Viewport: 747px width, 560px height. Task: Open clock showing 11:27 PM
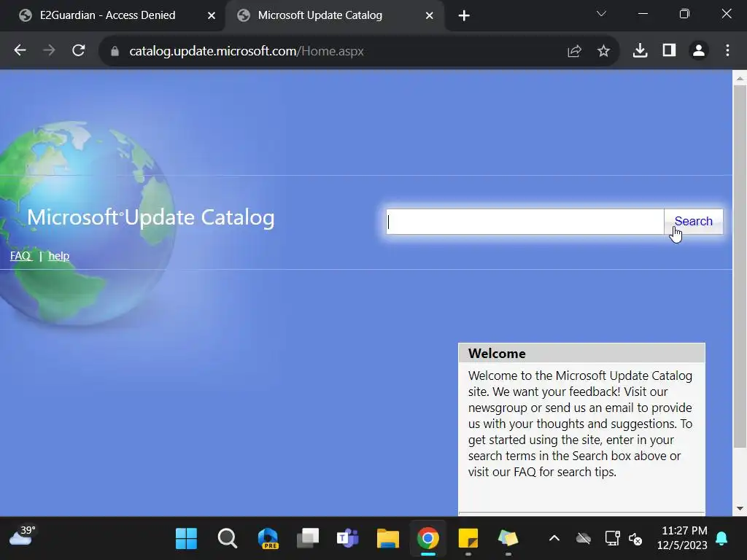[684, 537]
